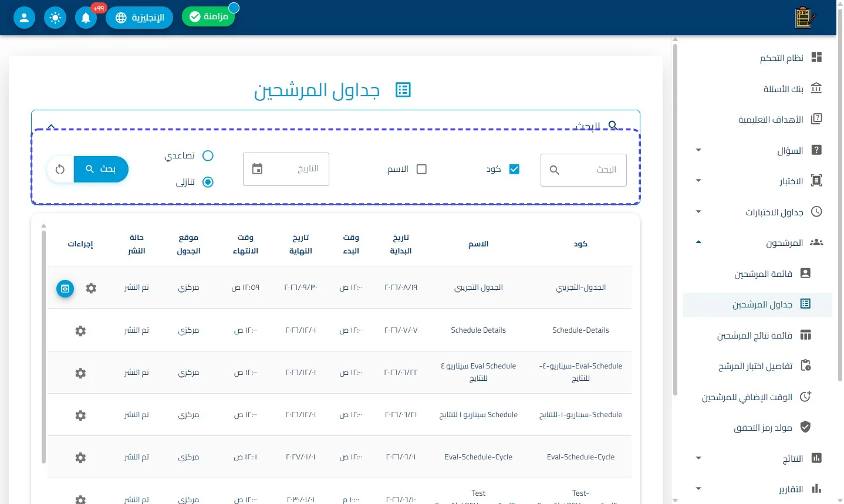Viewport: 844px width, 504px height.
Task: Open settings gear for Schedule-Details row
Action: tap(80, 331)
